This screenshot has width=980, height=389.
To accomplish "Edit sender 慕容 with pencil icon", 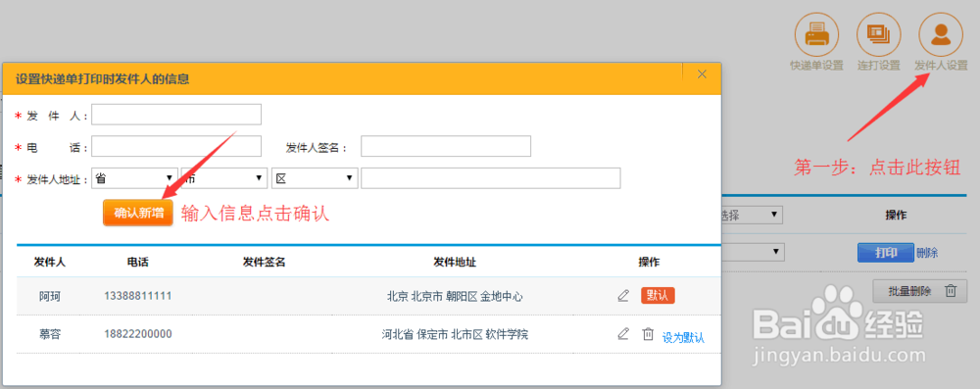I will [623, 334].
